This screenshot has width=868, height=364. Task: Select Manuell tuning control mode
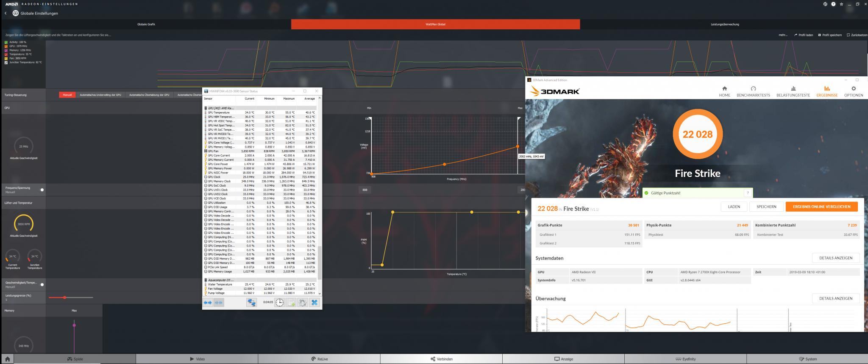pos(67,95)
